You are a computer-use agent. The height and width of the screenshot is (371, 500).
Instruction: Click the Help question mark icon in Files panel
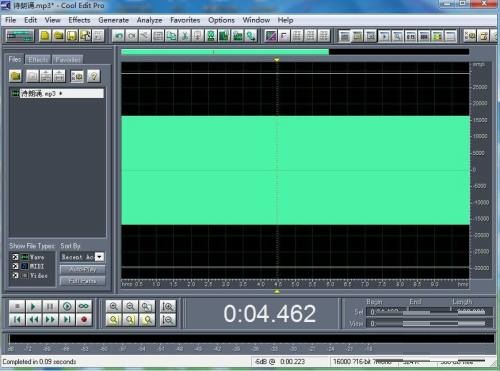[x=94, y=76]
